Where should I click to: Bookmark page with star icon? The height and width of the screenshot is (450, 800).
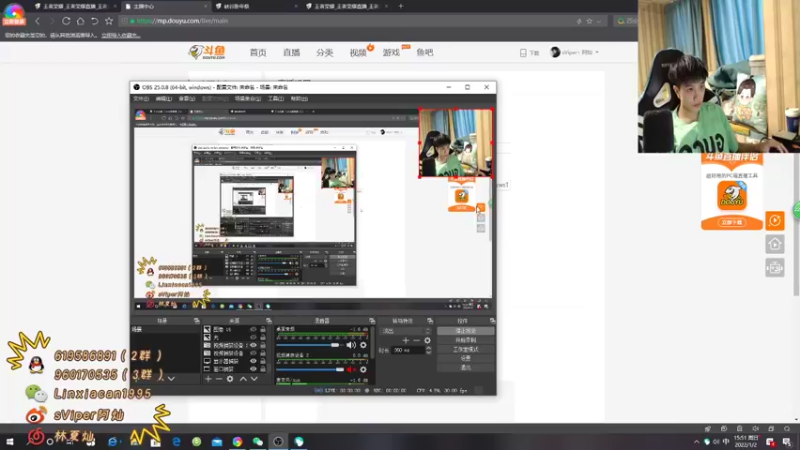coord(109,21)
